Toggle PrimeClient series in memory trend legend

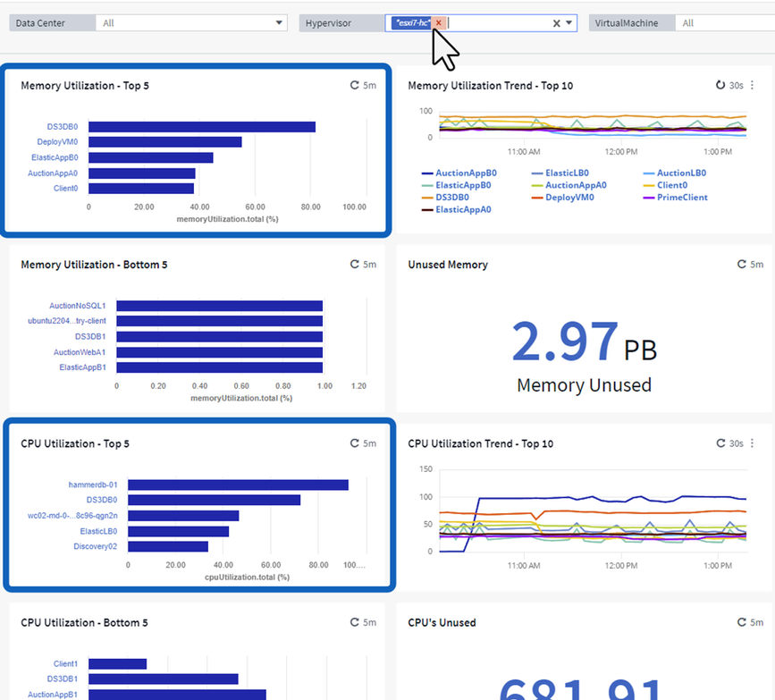(x=675, y=198)
